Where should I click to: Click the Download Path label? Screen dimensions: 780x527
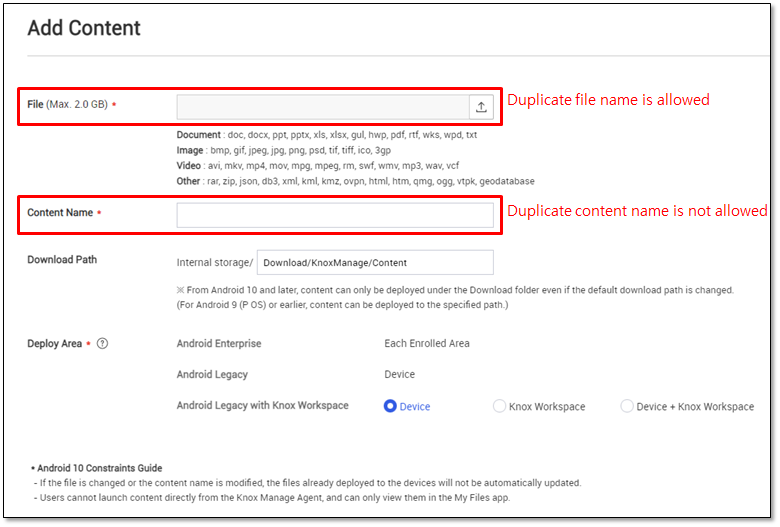tap(62, 259)
